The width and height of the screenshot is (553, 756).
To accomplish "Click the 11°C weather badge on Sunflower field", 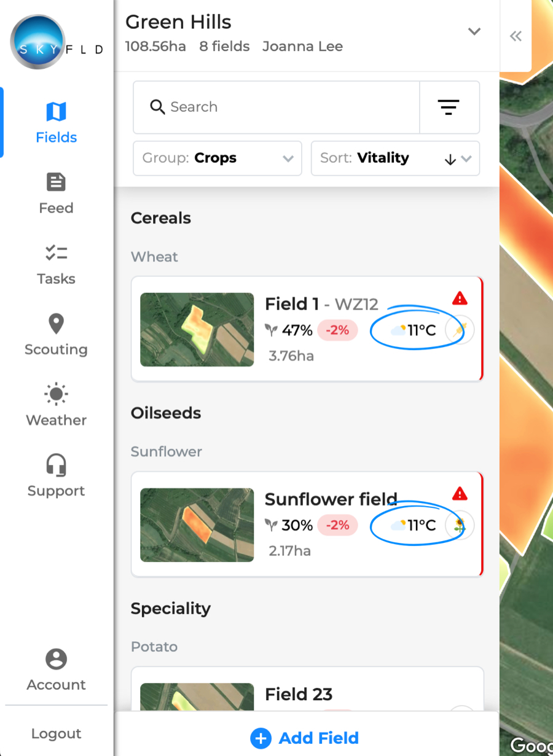I will point(414,526).
